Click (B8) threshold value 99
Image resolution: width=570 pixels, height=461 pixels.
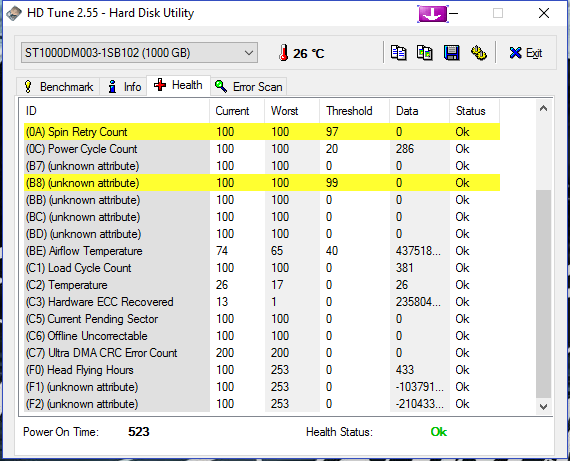tap(332, 183)
